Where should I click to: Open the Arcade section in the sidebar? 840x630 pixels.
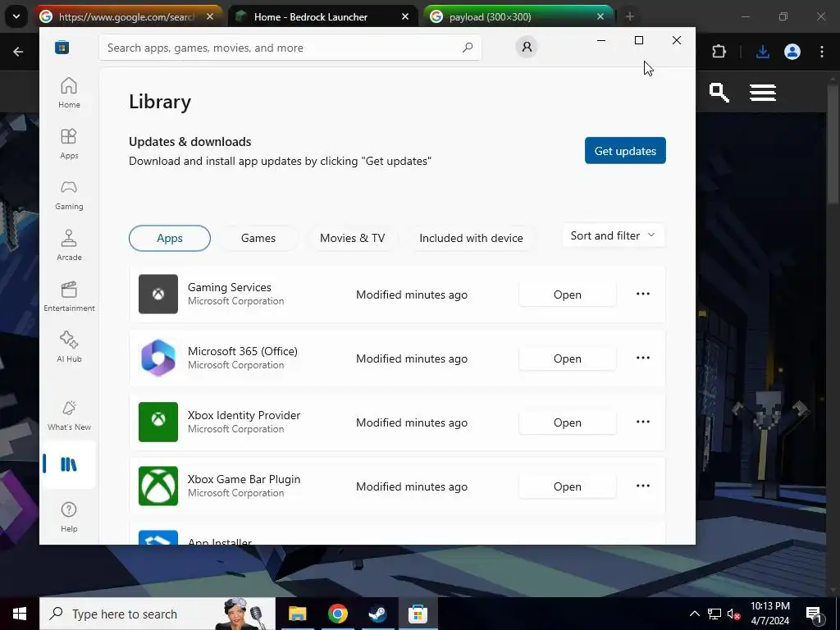click(x=69, y=245)
